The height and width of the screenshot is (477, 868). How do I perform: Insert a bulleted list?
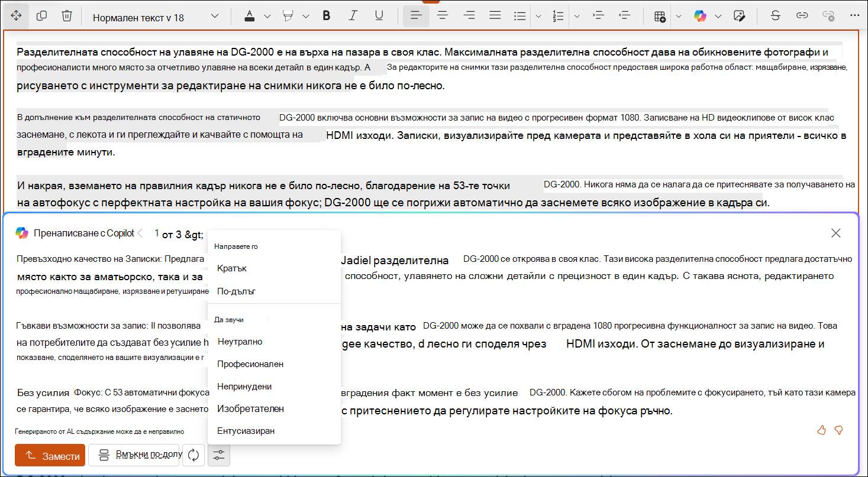pos(520,16)
